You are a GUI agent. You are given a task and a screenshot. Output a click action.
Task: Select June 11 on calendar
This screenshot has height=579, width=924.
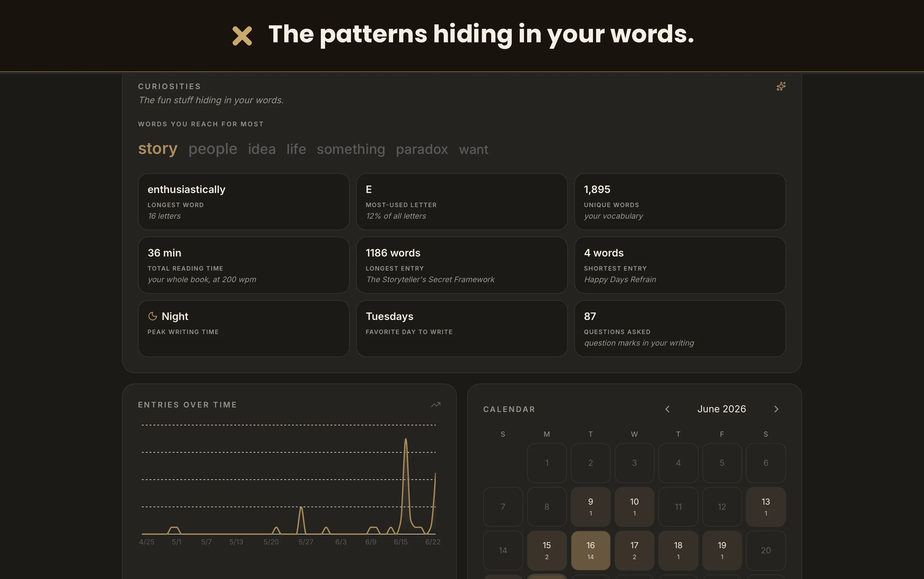click(678, 507)
